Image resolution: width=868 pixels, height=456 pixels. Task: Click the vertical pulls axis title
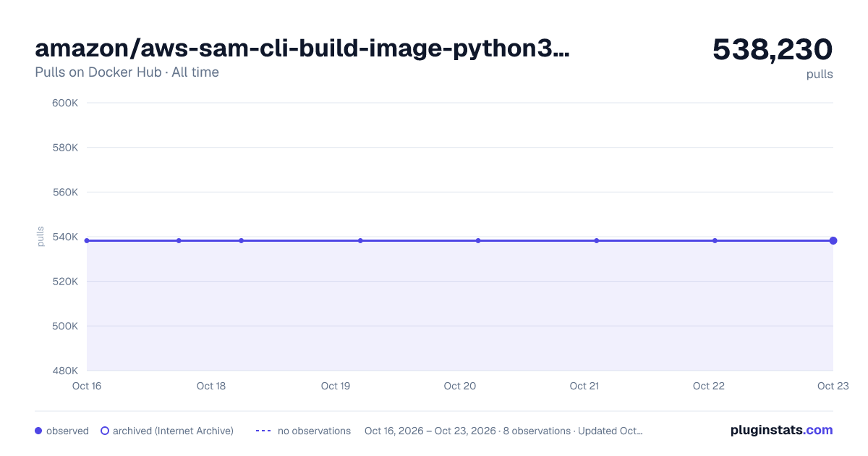[x=41, y=237]
